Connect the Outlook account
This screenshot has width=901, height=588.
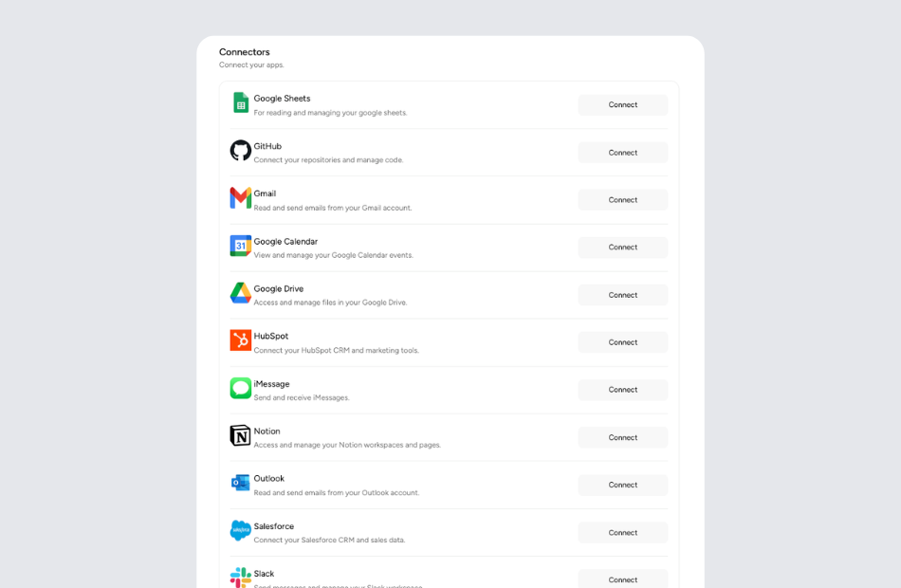(622, 485)
